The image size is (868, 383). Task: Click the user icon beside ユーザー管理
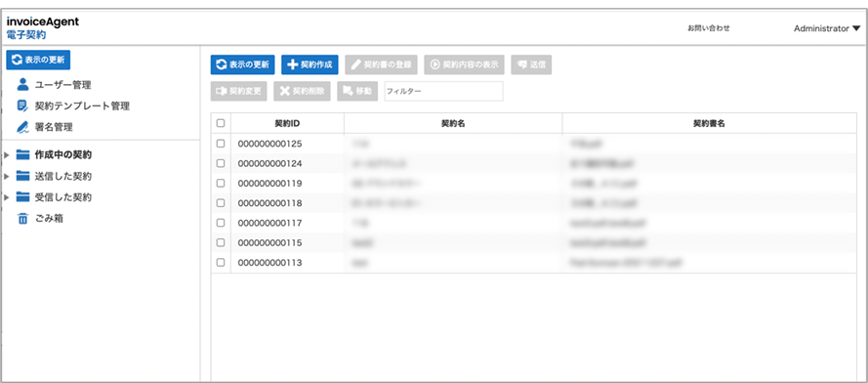pos(22,84)
